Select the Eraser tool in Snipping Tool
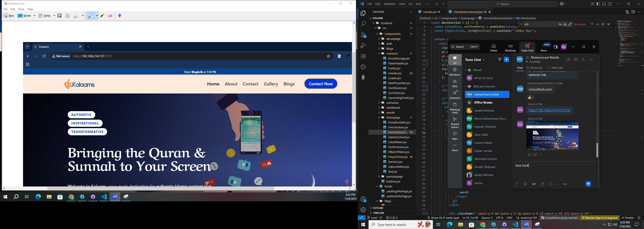 click(110, 15)
